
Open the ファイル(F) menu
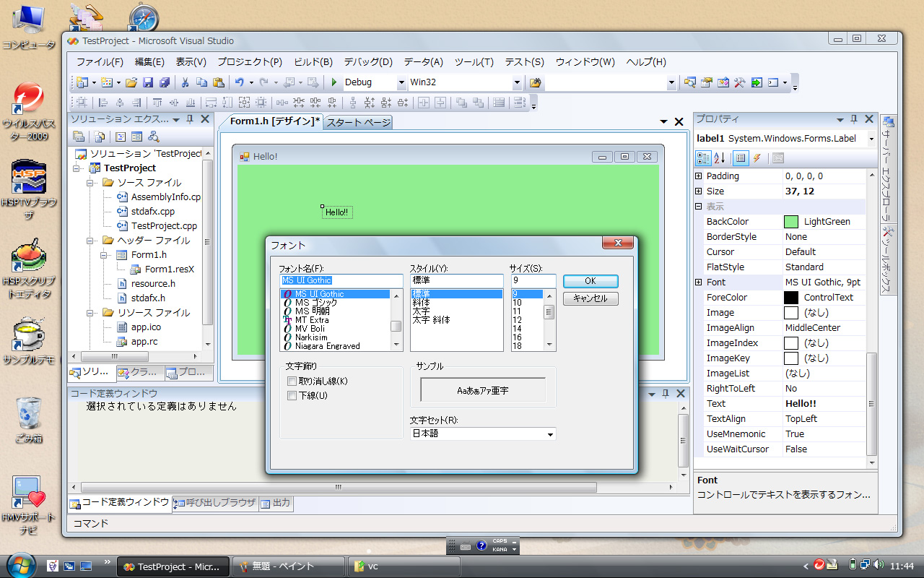coord(100,62)
